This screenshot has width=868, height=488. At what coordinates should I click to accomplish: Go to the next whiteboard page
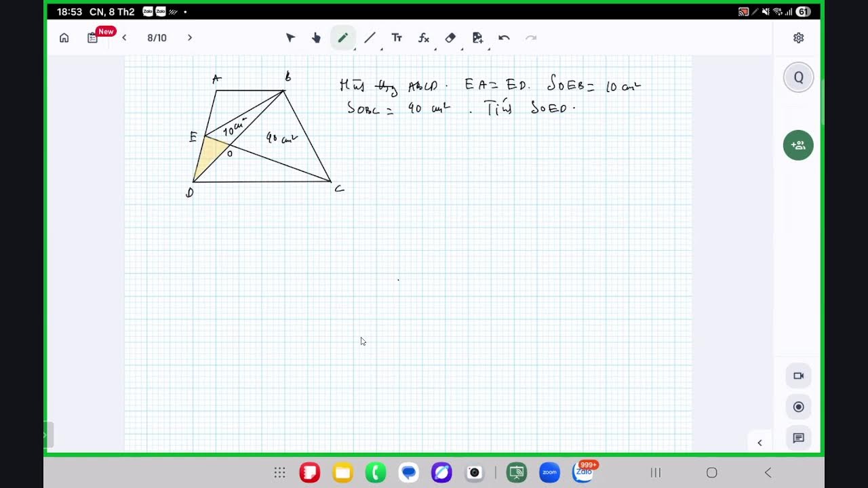(190, 38)
